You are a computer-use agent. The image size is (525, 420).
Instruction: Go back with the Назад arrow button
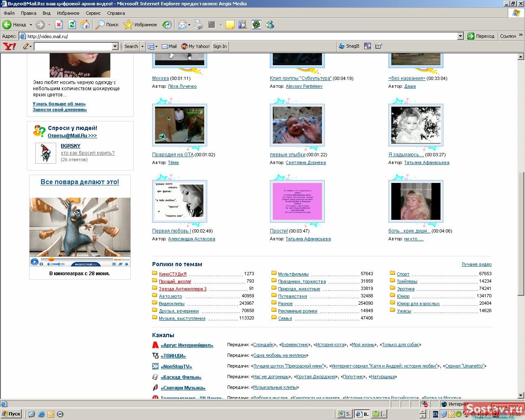tap(15, 25)
